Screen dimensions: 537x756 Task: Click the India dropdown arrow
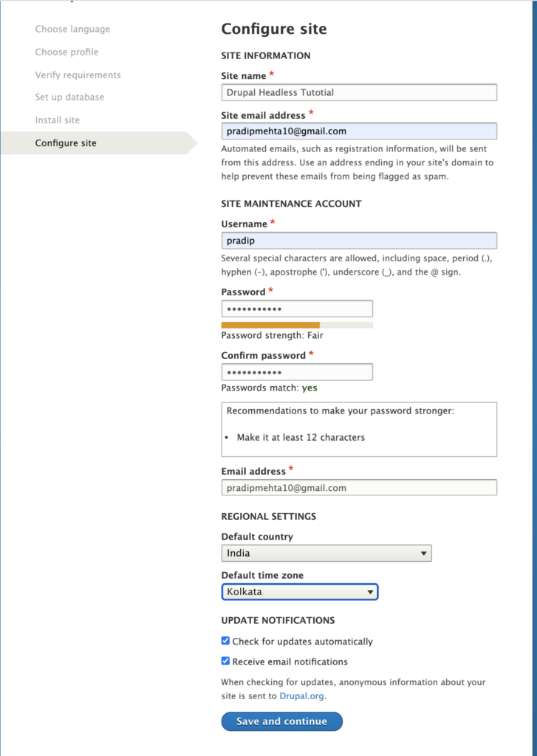[423, 554]
